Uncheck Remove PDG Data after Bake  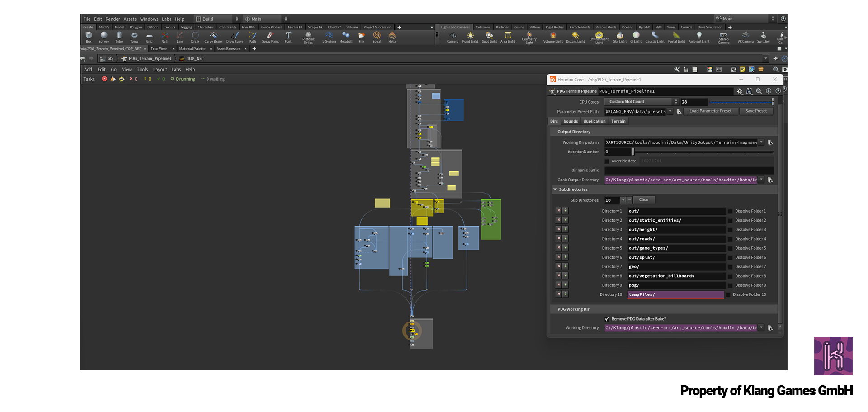(607, 319)
